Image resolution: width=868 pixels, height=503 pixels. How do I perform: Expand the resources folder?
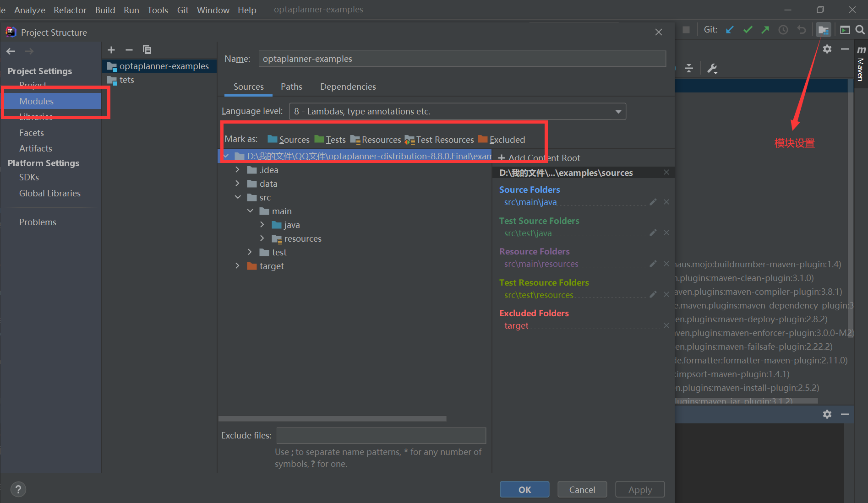click(262, 238)
